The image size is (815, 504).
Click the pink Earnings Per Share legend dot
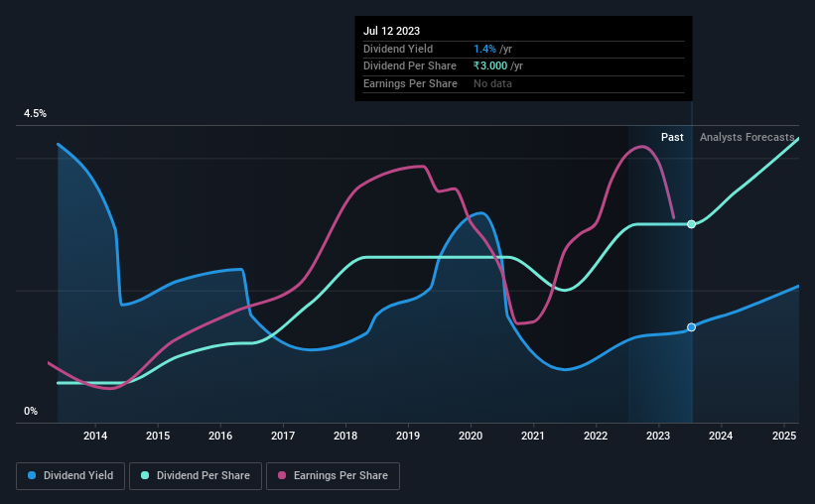[x=282, y=475]
